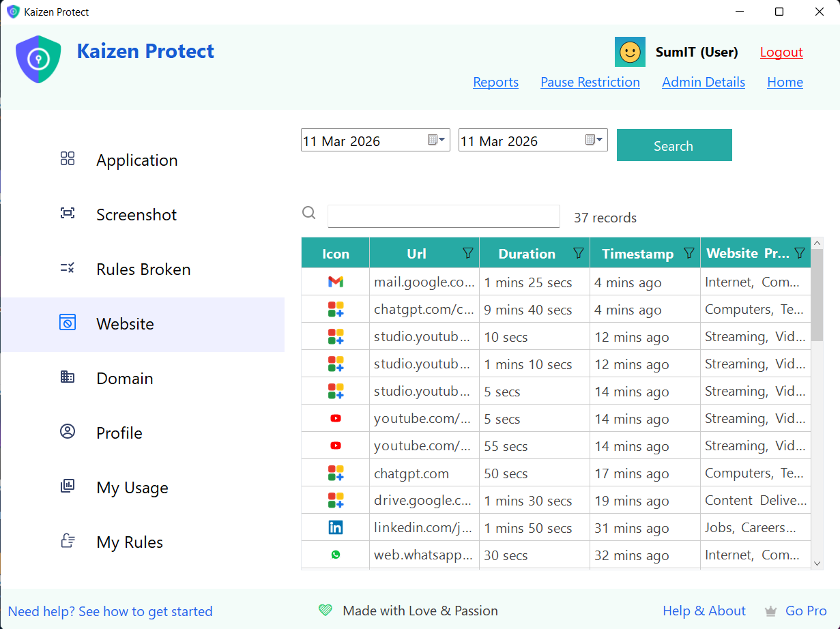
Task: Click the Gmail favicon in the first row
Action: point(335,281)
